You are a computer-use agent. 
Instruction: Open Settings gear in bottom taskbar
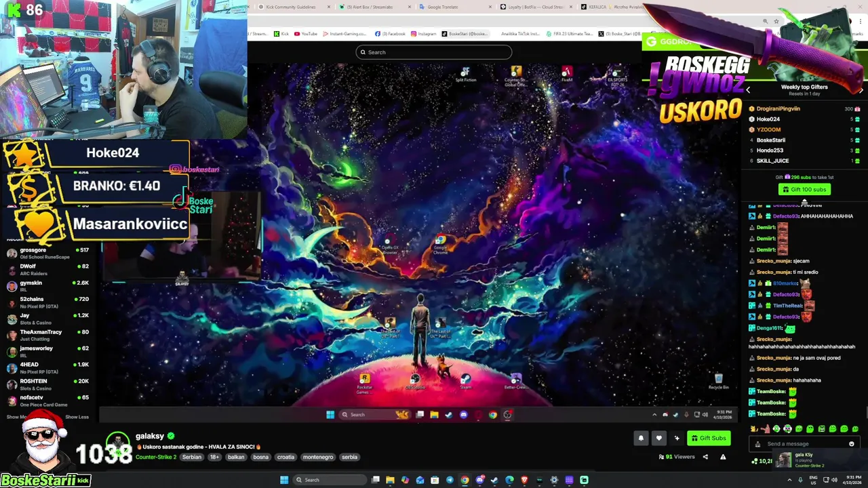(554, 480)
